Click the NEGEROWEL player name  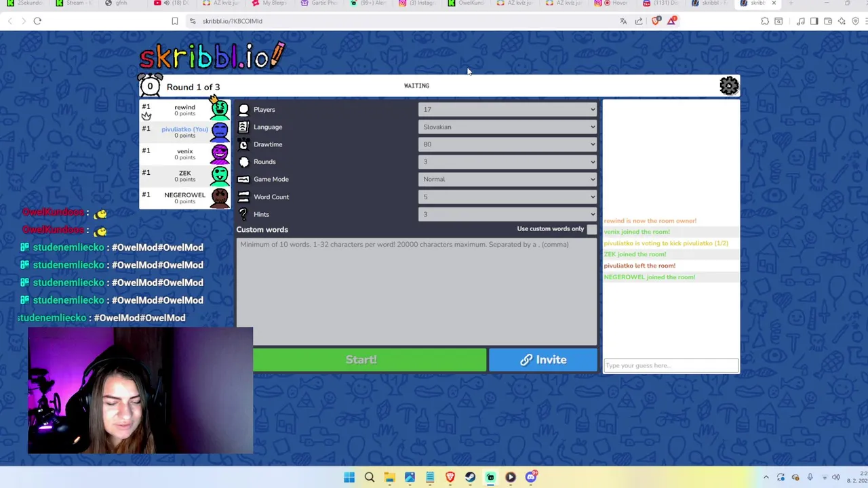tap(184, 195)
